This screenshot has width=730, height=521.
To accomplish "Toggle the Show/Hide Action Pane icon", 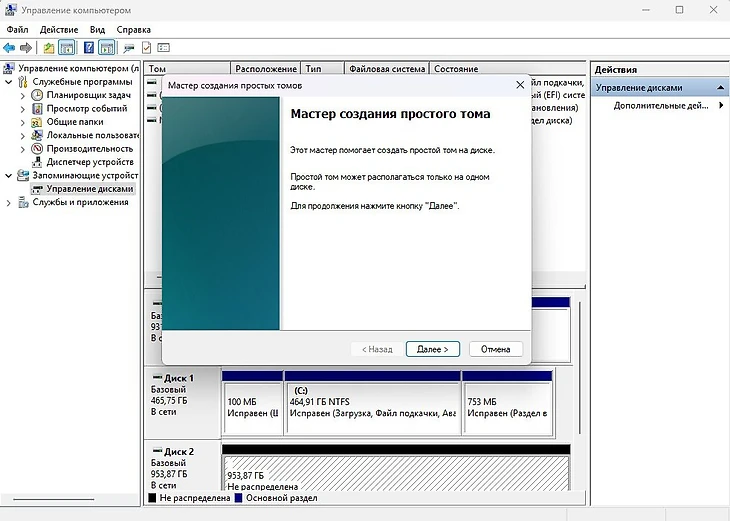I will (x=107, y=47).
